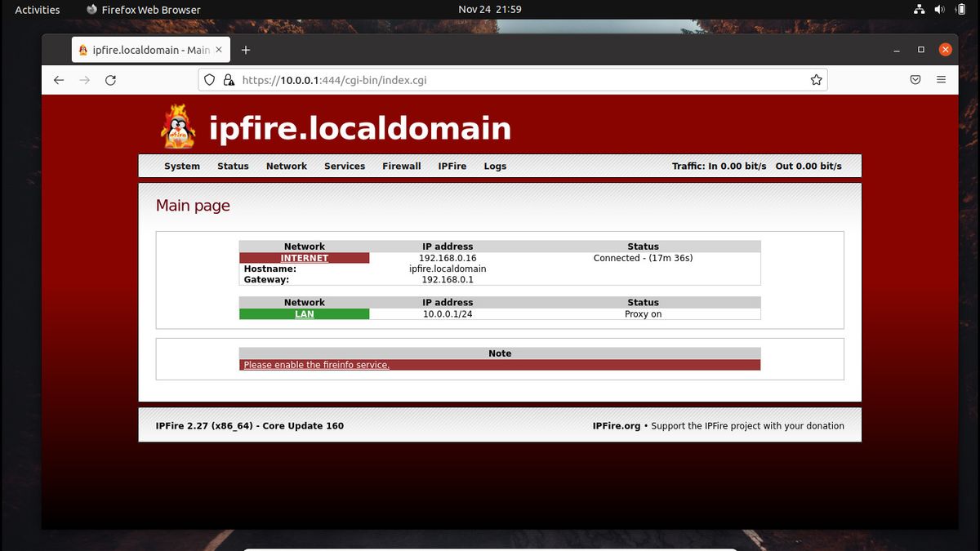Open a new browser tab with the plus button
Image resolution: width=980 pixels, height=551 pixels.
coord(246,49)
